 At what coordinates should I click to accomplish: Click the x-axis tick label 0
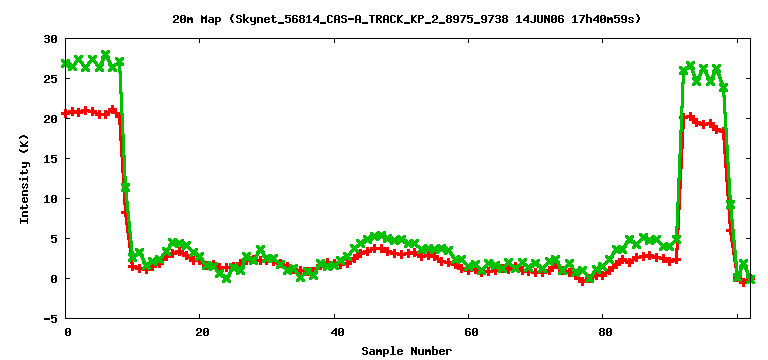(x=67, y=332)
